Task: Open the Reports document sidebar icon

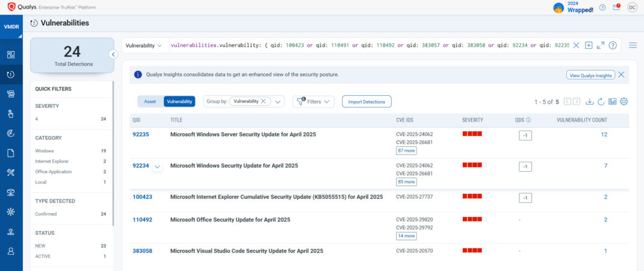Action: point(11,153)
